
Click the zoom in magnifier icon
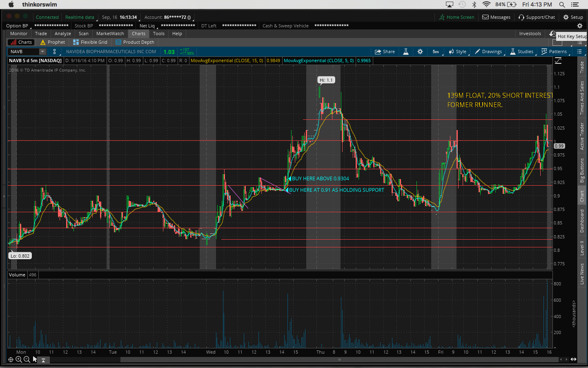coord(19,359)
